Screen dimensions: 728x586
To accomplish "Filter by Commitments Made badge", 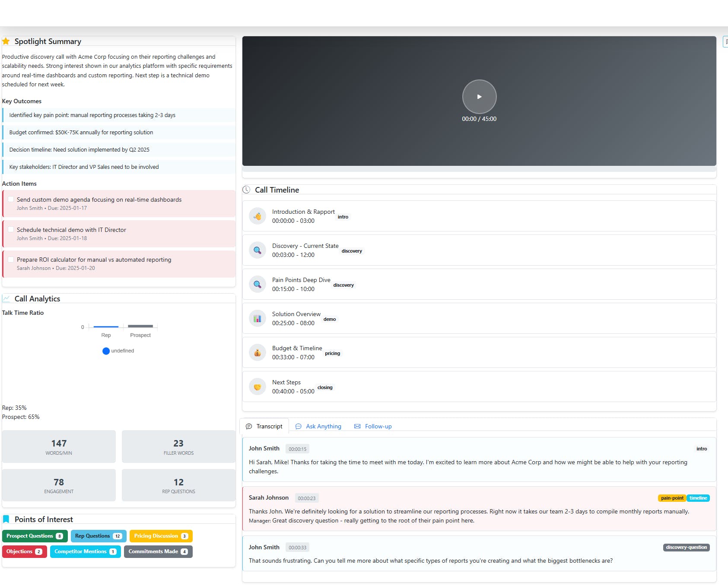I will (x=158, y=551).
